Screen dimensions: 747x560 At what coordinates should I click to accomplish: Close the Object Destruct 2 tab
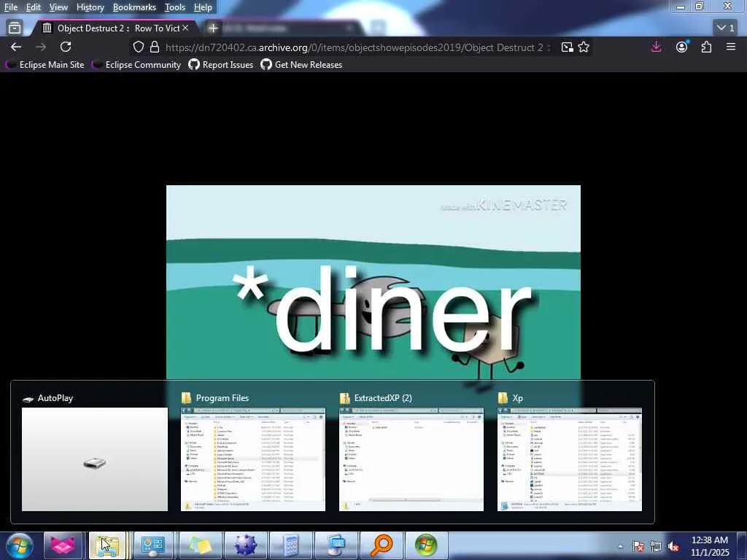(185, 28)
